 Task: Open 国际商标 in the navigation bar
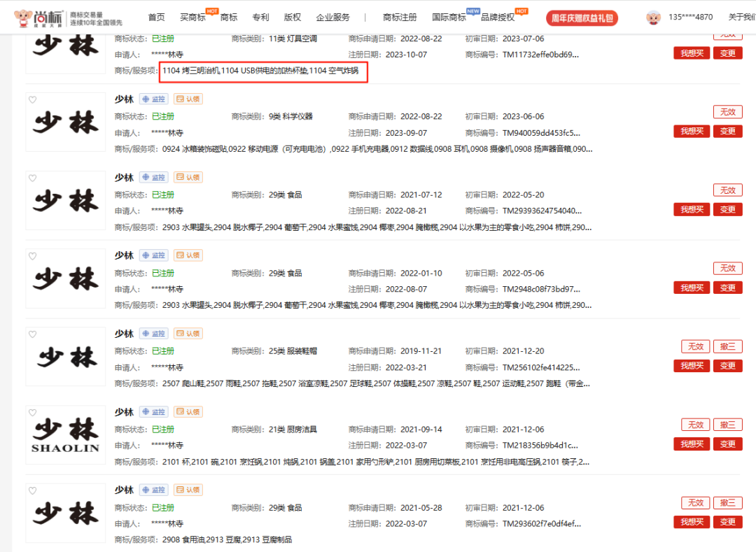[x=449, y=17]
